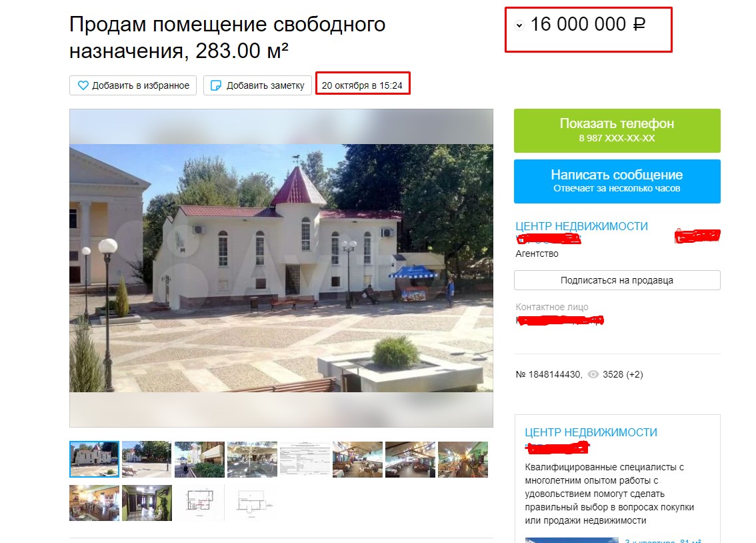Select the first building exterior thumbnail

pyautogui.click(x=94, y=459)
